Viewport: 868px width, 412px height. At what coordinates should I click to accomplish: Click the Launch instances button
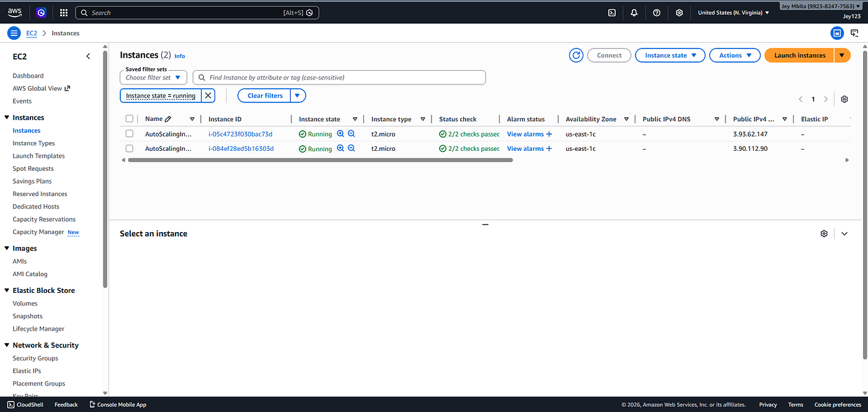point(800,55)
